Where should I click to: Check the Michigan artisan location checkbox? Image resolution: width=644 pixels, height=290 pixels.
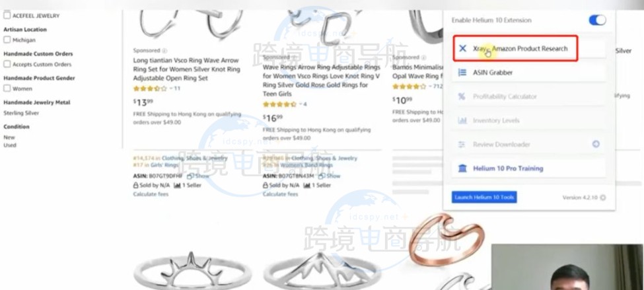pos(7,40)
